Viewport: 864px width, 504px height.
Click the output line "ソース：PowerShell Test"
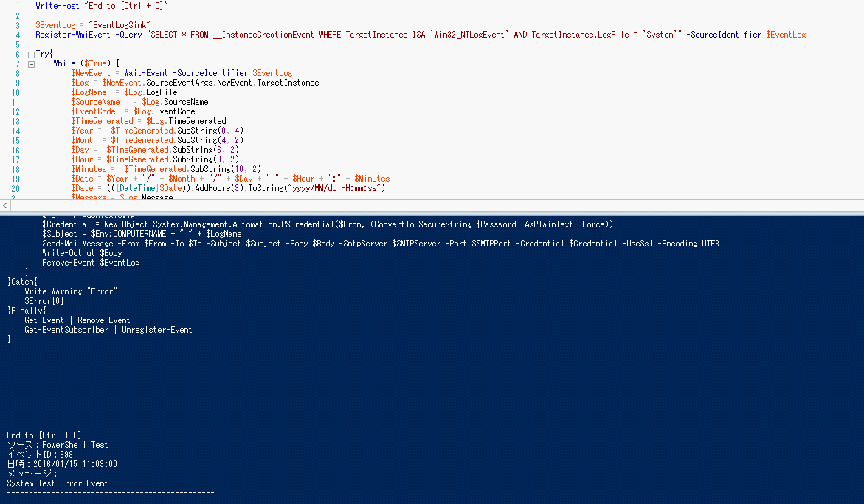coord(58,445)
